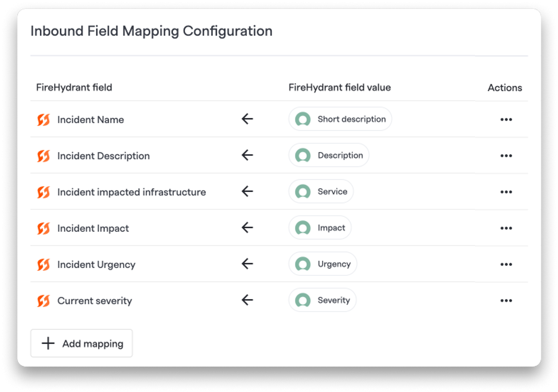Click the Incident Urgency field label
This screenshot has height=392, width=558.
(x=97, y=265)
